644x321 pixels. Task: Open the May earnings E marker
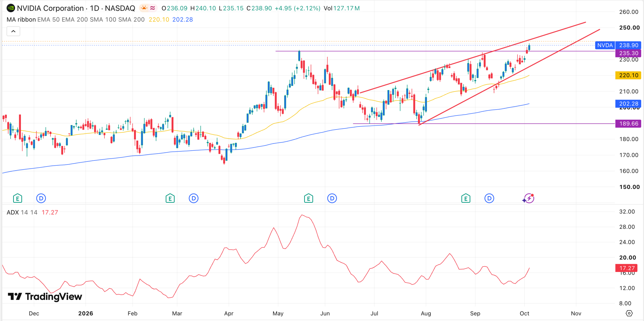pyautogui.click(x=308, y=198)
